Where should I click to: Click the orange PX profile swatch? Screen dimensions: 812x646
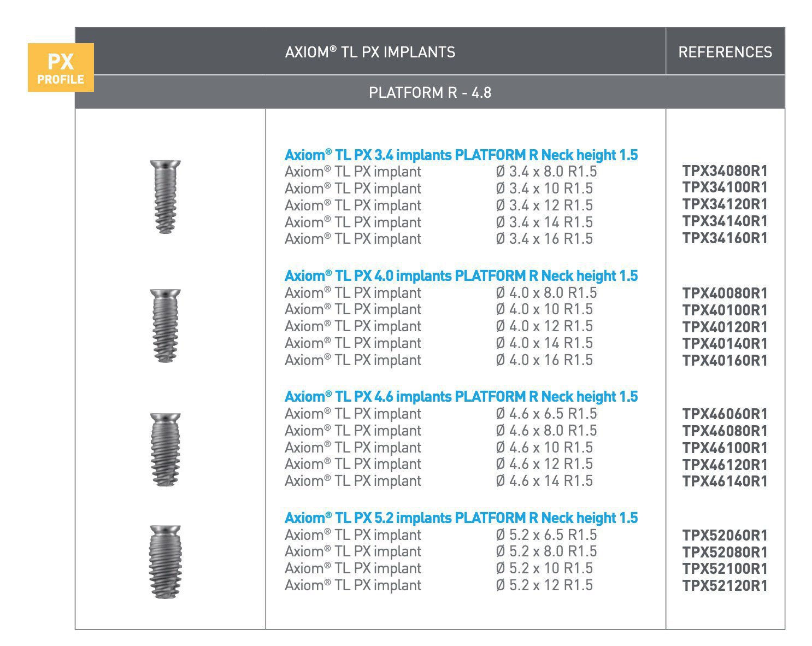point(61,68)
